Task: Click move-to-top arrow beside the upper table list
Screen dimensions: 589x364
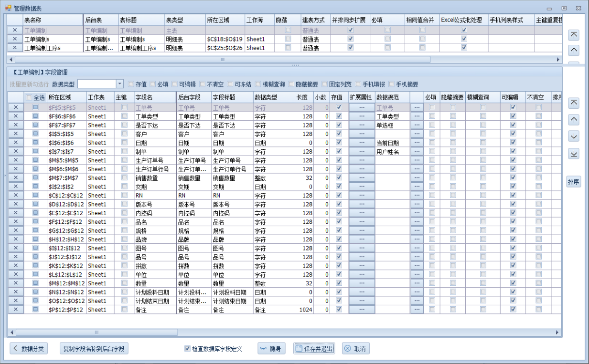Action: [574, 35]
